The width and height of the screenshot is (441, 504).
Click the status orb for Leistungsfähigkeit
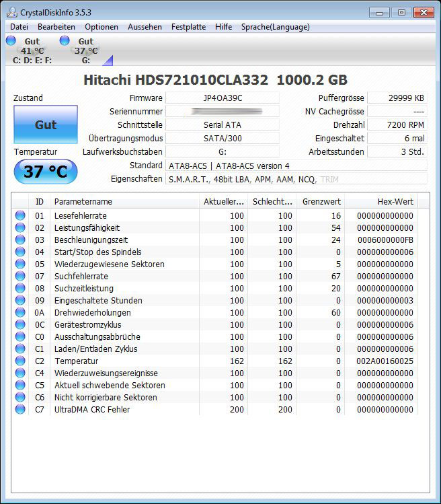pyautogui.click(x=20, y=227)
